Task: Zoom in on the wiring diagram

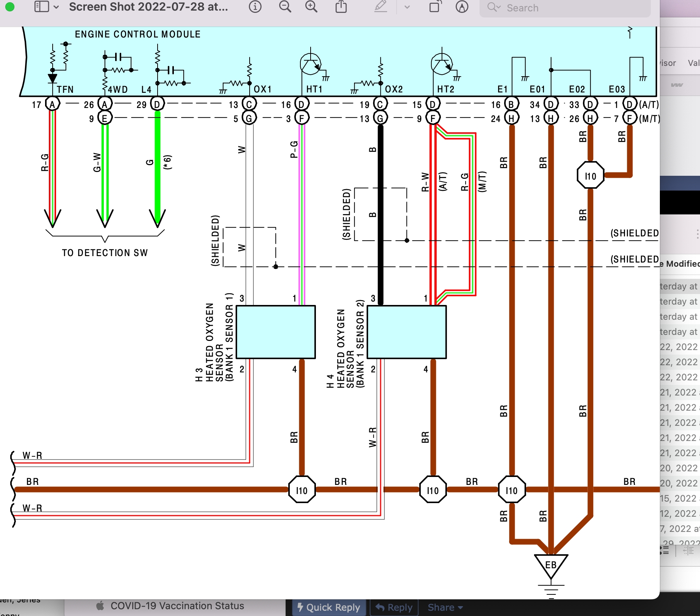Action: 311,7
